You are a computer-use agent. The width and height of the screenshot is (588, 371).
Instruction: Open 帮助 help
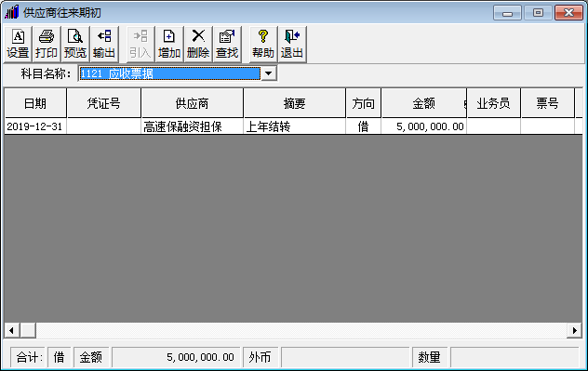263,45
